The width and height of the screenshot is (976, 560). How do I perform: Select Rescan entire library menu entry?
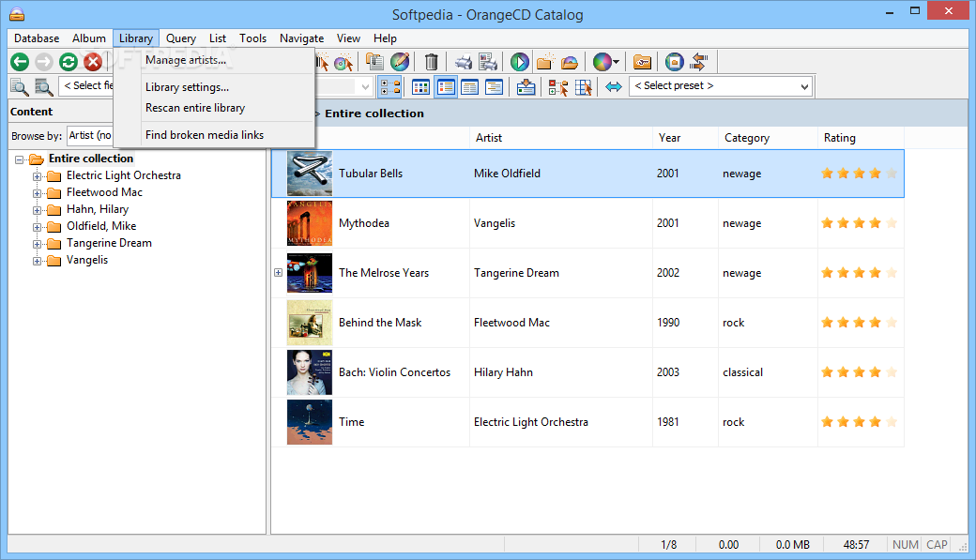click(214, 108)
